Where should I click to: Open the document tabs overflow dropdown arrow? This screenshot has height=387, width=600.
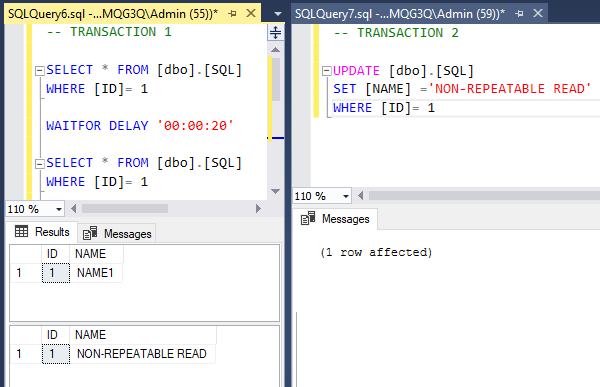point(278,14)
